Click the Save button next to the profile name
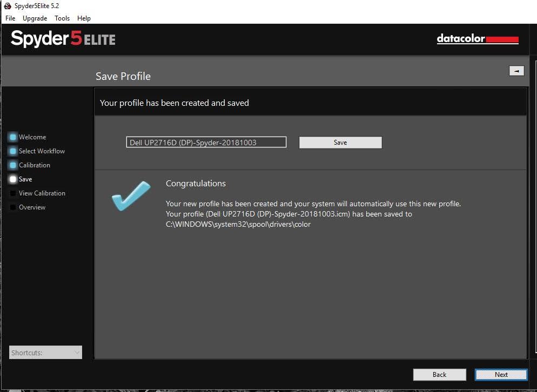537x392 pixels. pyautogui.click(x=340, y=143)
